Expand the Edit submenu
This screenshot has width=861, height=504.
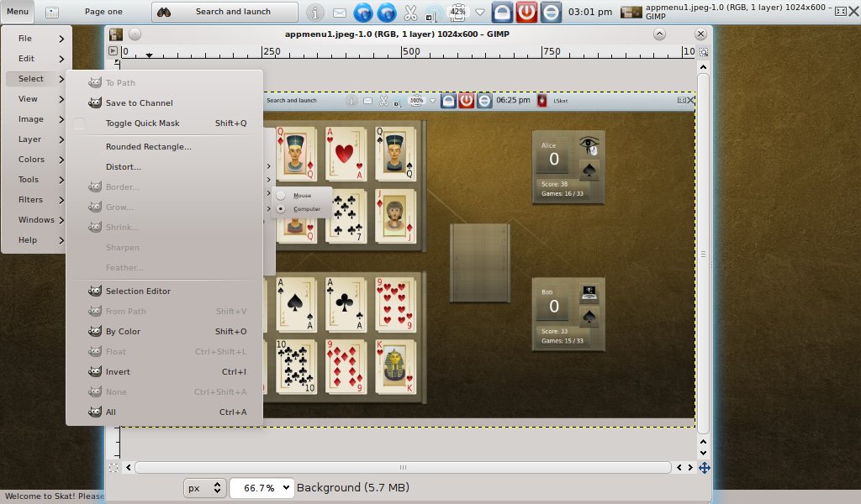tap(38, 59)
